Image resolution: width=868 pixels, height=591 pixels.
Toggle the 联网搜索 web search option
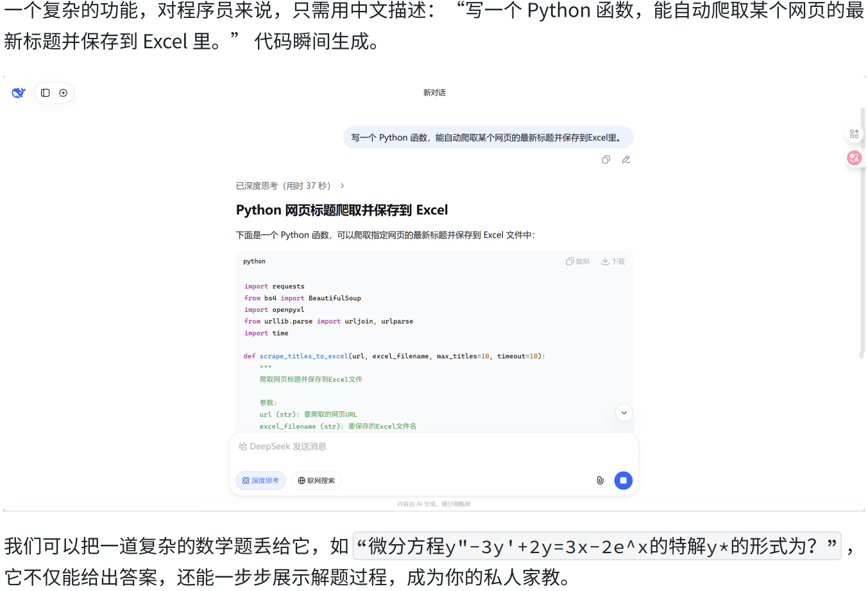pos(316,481)
